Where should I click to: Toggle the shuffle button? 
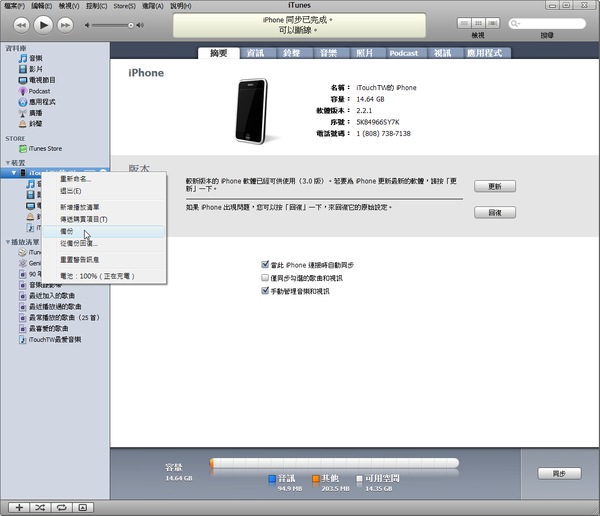pyautogui.click(x=41, y=508)
